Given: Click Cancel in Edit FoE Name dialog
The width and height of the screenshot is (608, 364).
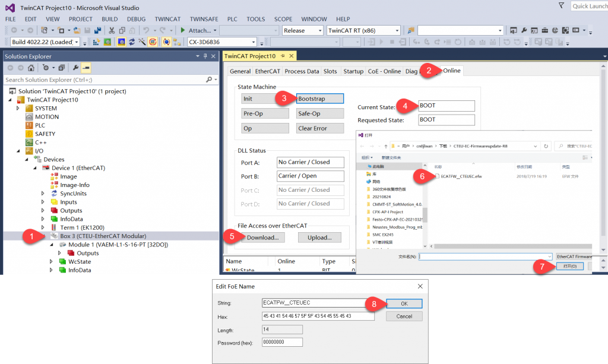Looking at the screenshot, I should point(404,316).
